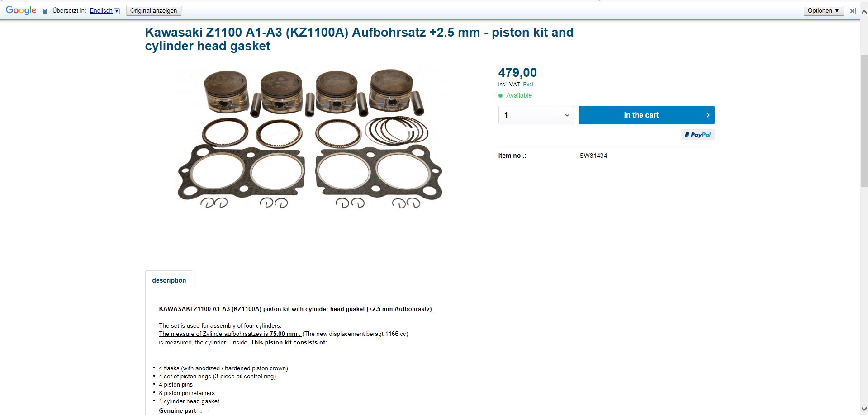Select the description tab
The image size is (868, 415).
169,280
